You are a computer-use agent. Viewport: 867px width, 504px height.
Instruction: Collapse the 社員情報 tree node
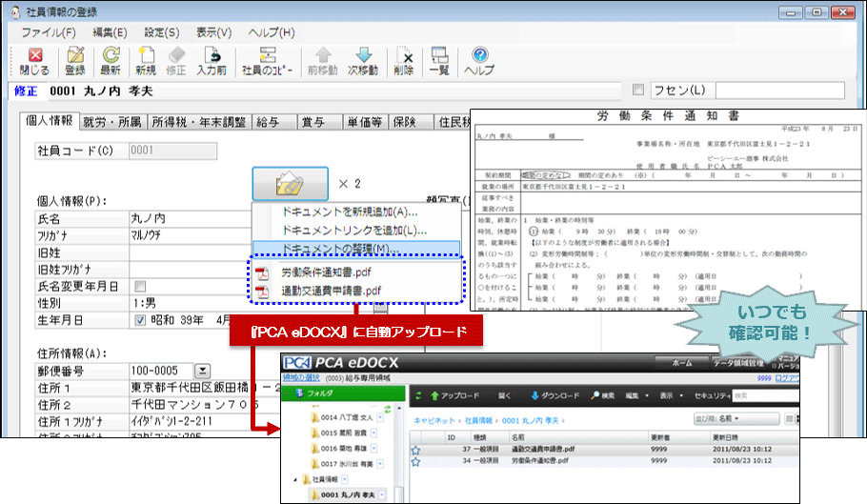click(295, 479)
